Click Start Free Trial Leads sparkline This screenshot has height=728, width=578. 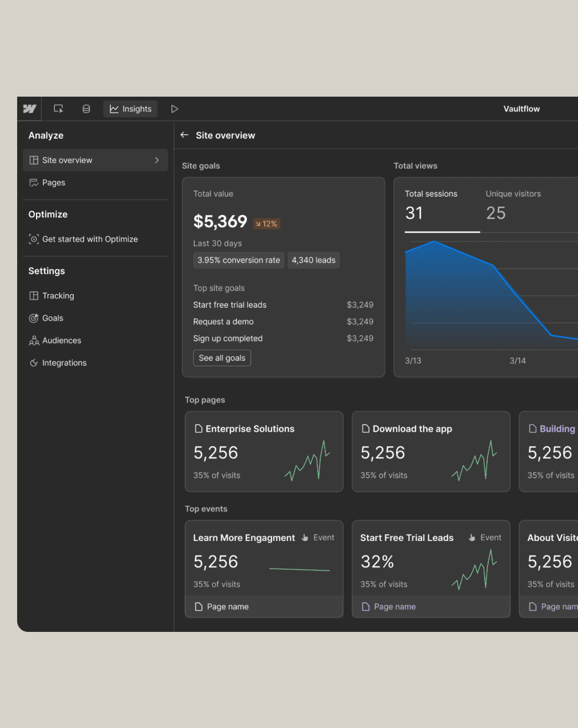click(474, 570)
